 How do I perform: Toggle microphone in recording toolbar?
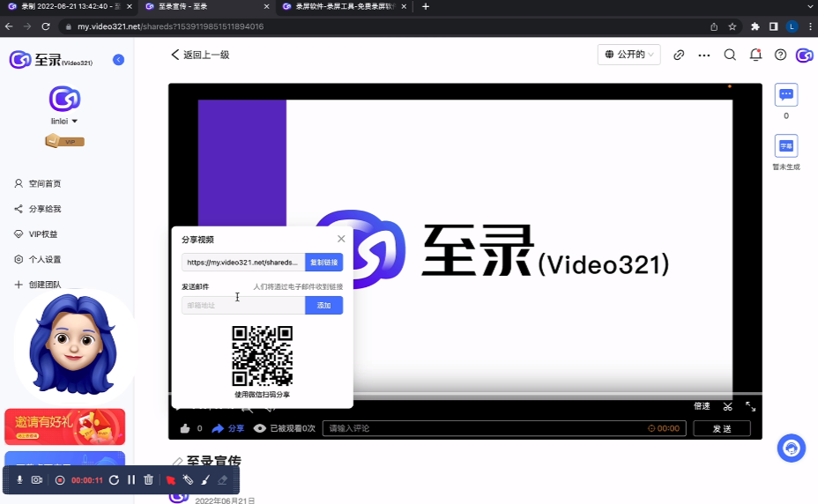click(19, 480)
